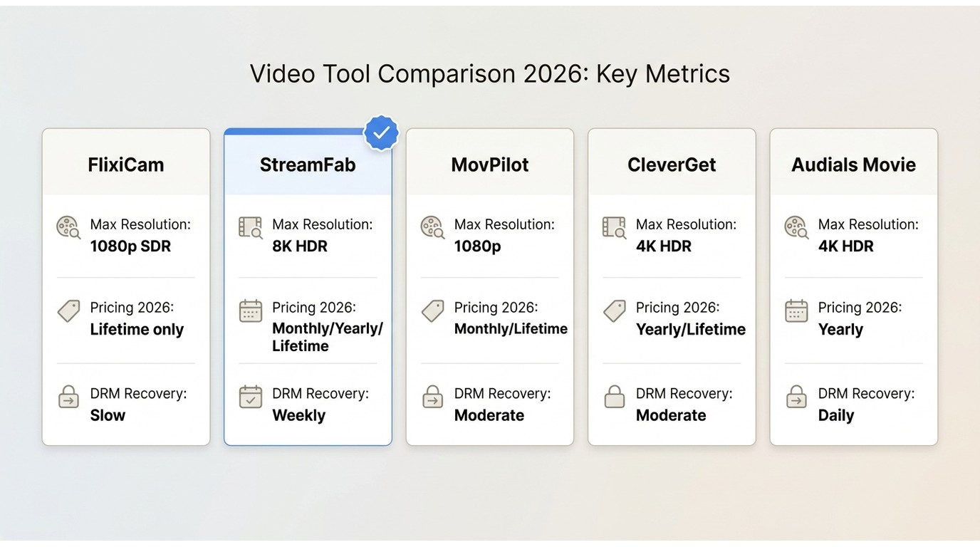Click the StreamFab pricing calendar icon
980x547 pixels.
tap(251, 311)
